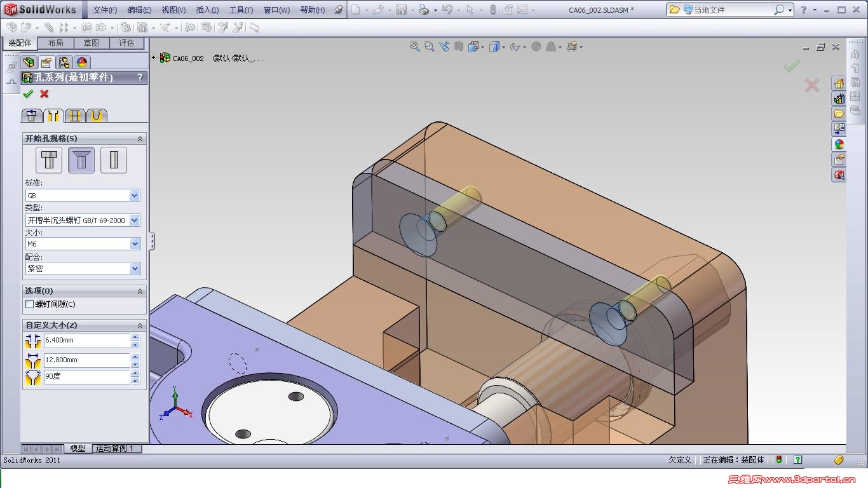The height and width of the screenshot is (488, 868).
Task: Click the Edit Appearance sphere icon
Action: (x=536, y=46)
